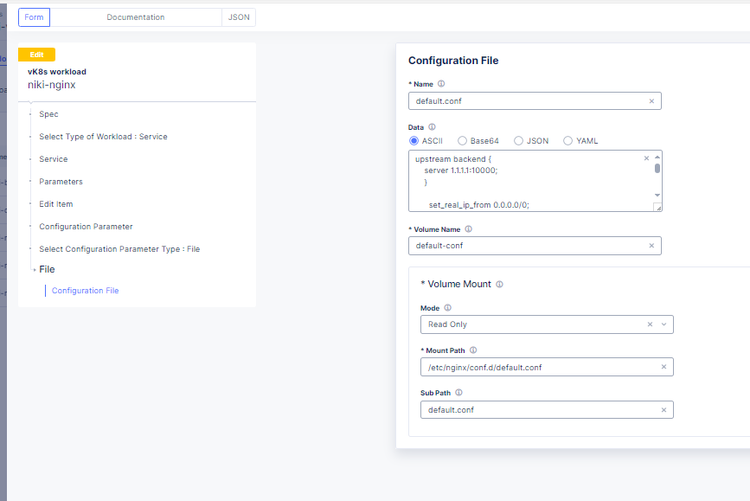Screen dimensions: 750x501
Task: Click info icon beside Volume Mount heading
Action: 499,284
